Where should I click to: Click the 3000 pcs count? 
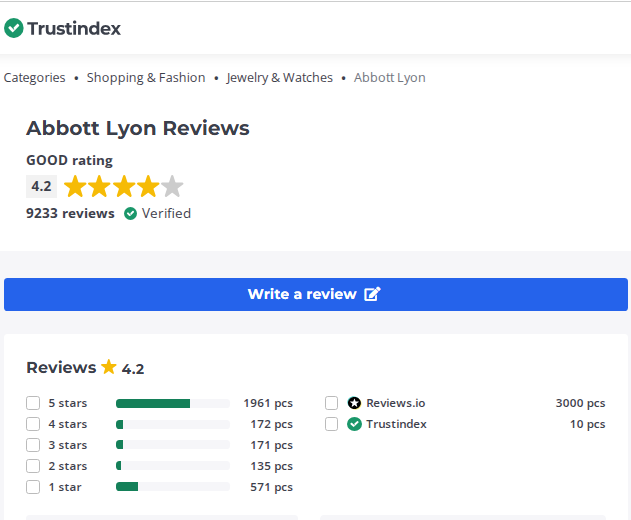point(580,403)
